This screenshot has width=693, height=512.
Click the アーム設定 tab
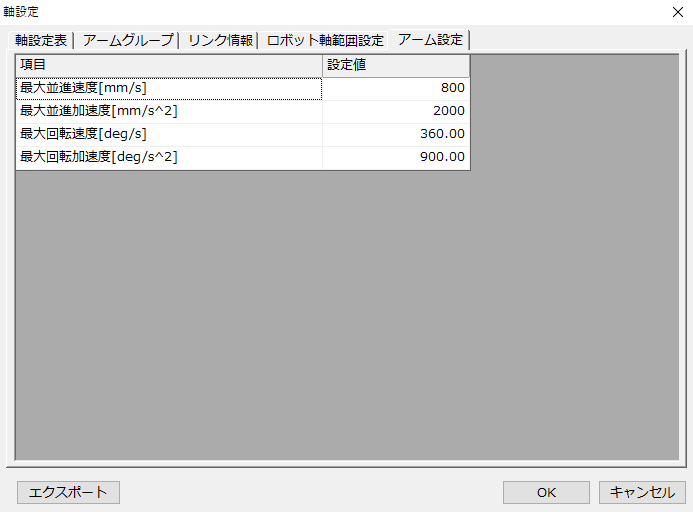coord(430,40)
